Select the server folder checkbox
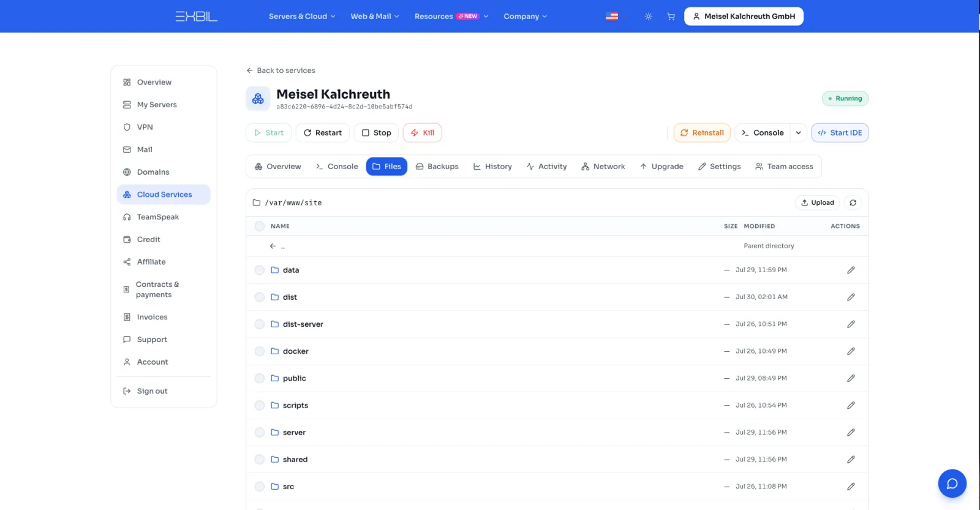980x510 pixels. 260,432
